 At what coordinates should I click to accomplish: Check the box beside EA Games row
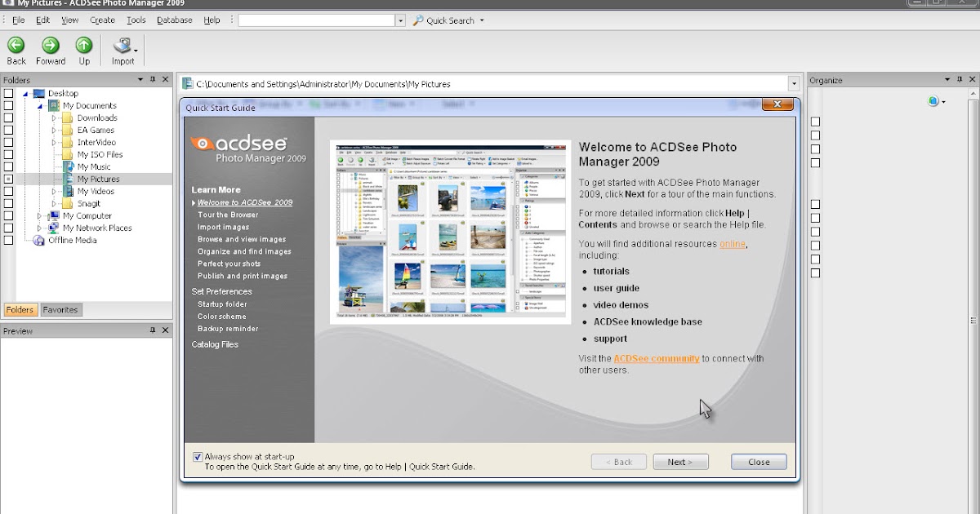pos(8,130)
